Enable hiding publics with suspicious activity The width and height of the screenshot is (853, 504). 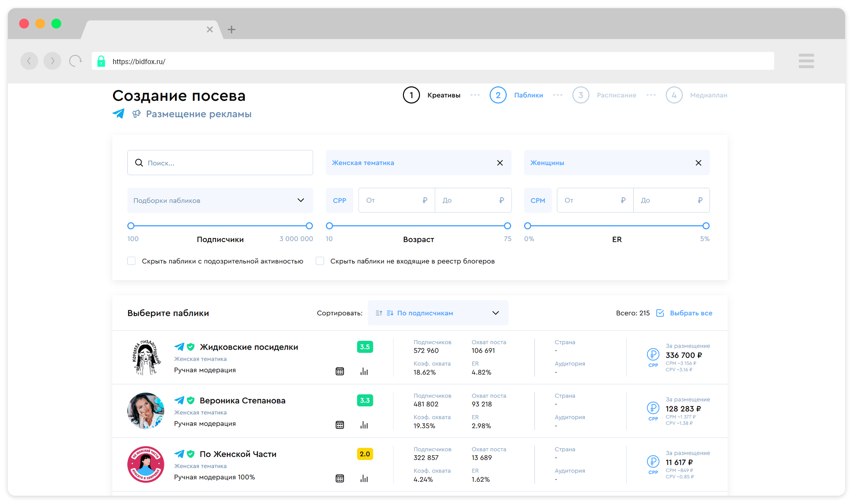click(x=131, y=261)
